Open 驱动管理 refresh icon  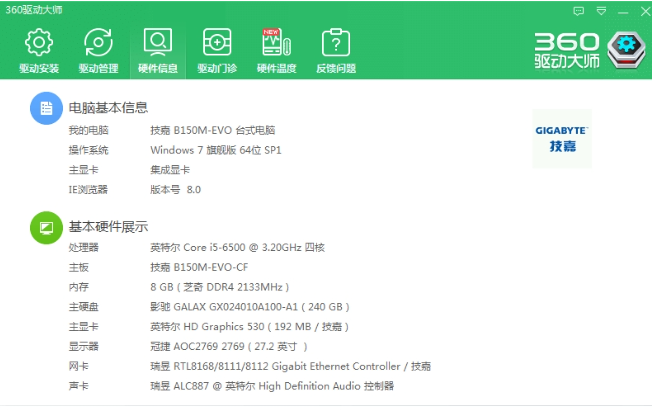coord(98,42)
